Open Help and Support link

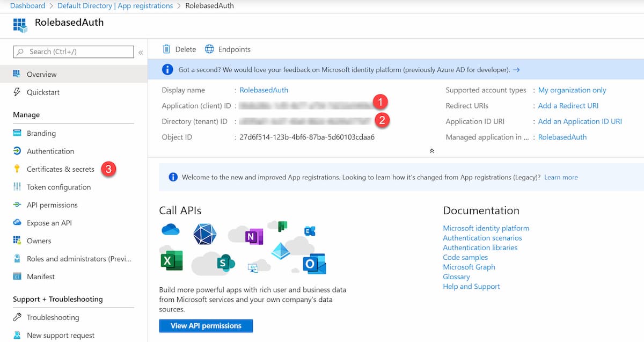pos(471,286)
